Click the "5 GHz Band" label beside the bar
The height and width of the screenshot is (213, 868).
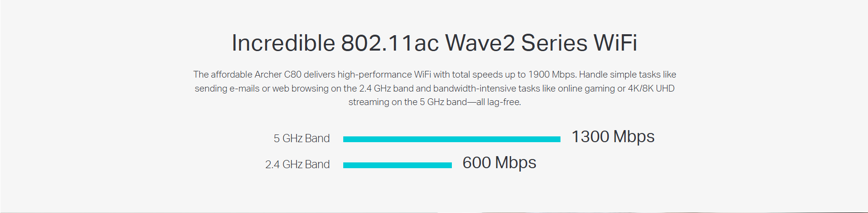click(x=301, y=139)
